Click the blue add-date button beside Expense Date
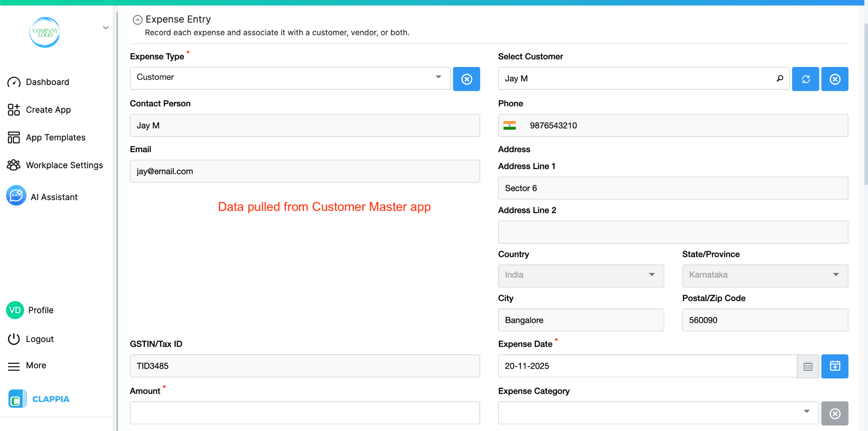 coord(834,366)
